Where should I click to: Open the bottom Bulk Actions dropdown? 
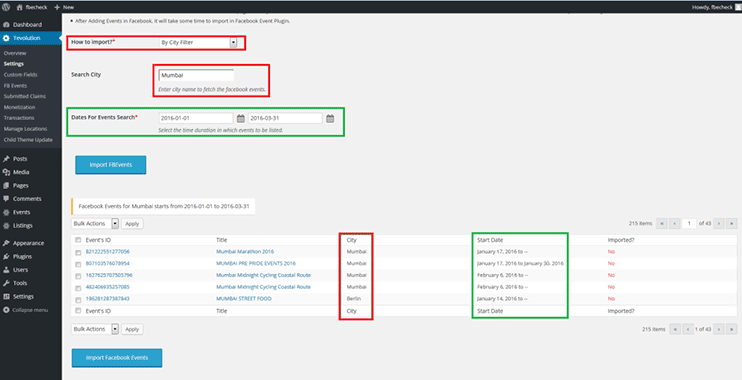tap(95, 329)
